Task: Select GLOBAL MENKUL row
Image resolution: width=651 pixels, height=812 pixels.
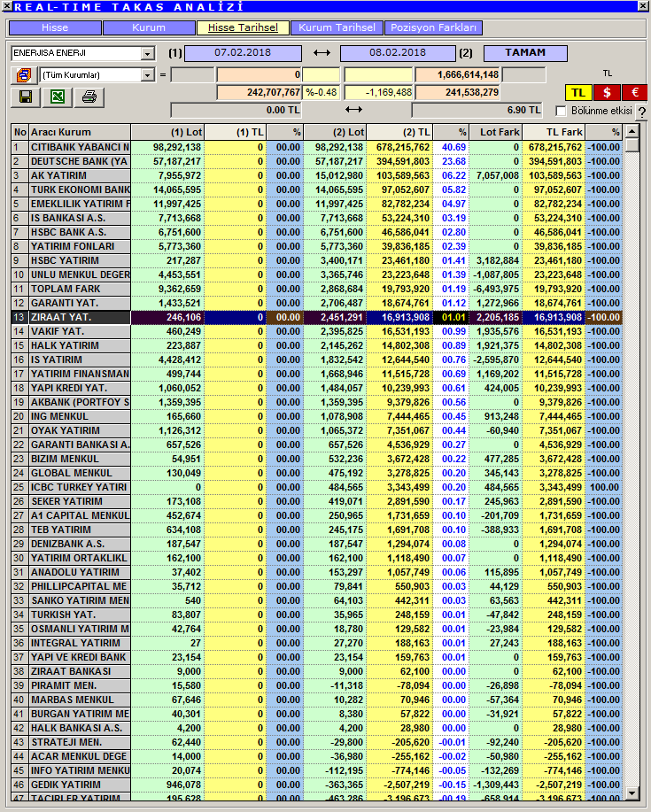Action: 317,473
